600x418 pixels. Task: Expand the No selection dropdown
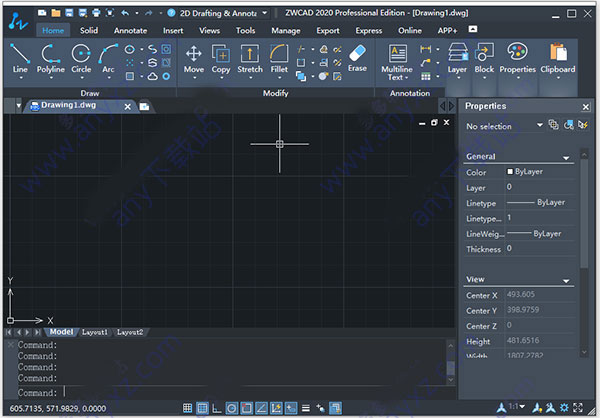(540, 125)
